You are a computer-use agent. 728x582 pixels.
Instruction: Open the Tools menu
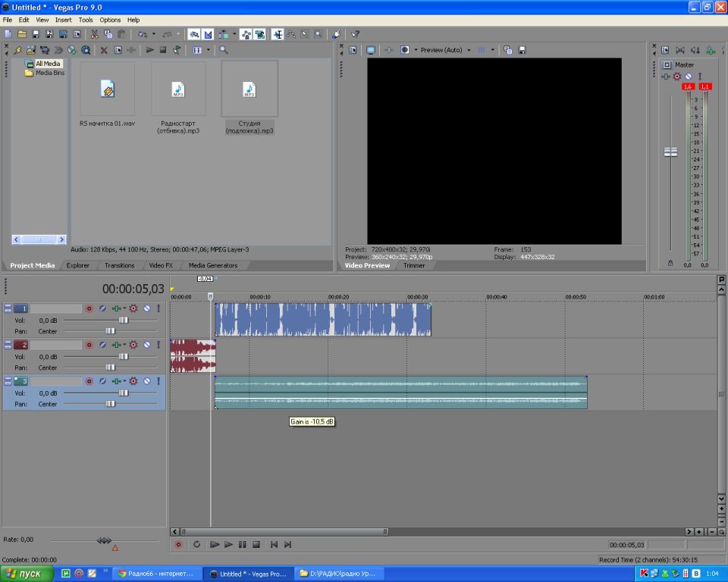pos(86,20)
